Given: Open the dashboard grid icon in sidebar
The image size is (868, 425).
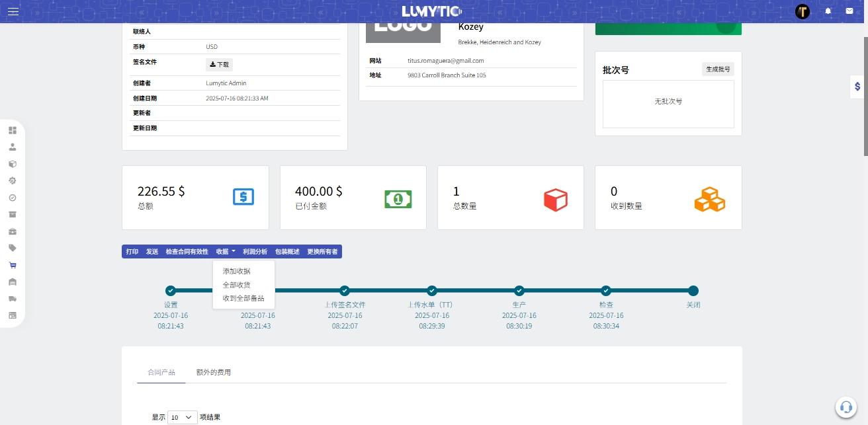Looking at the screenshot, I should 12,130.
